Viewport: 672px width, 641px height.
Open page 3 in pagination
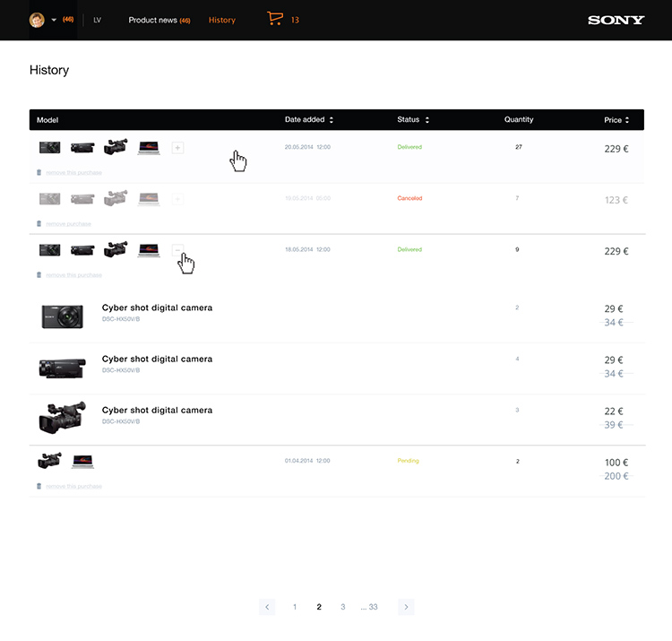pos(343,607)
